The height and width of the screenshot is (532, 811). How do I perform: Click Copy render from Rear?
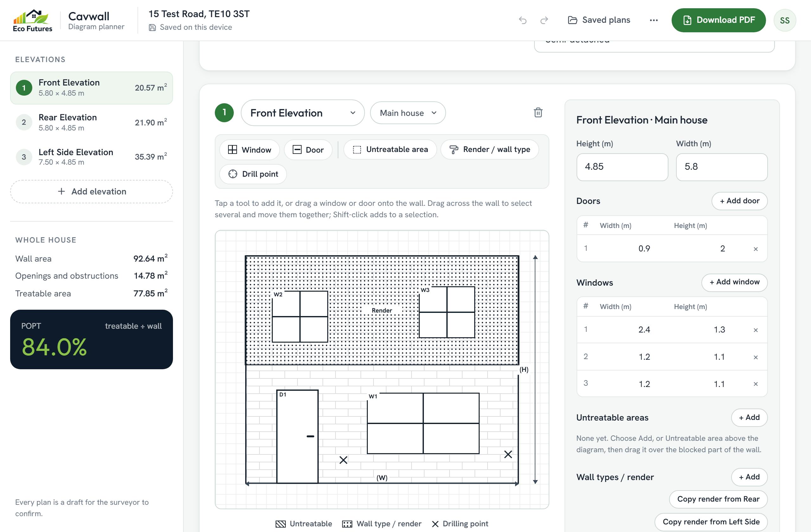(718, 499)
